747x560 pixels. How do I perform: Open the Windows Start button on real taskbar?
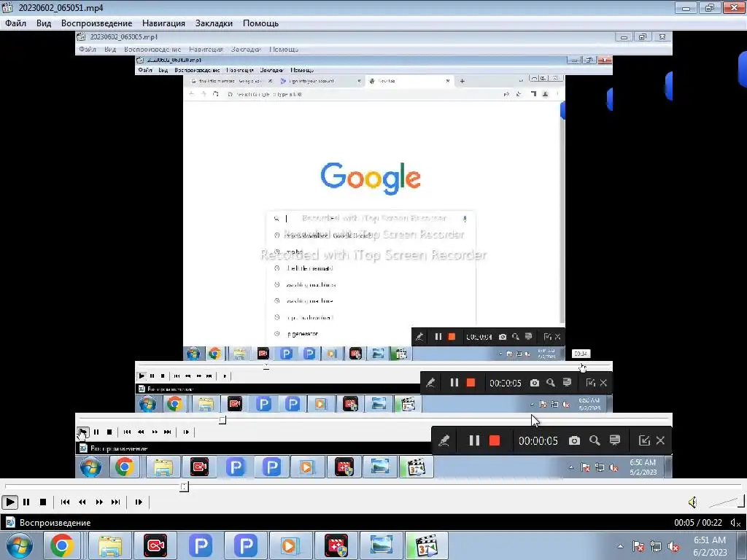18,545
